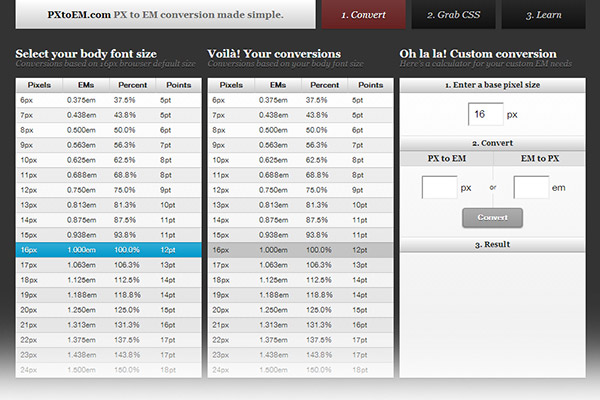This screenshot has width=600, height=400.
Task: Switch to the 2. Grab CSS tab
Action: pyautogui.click(x=452, y=15)
